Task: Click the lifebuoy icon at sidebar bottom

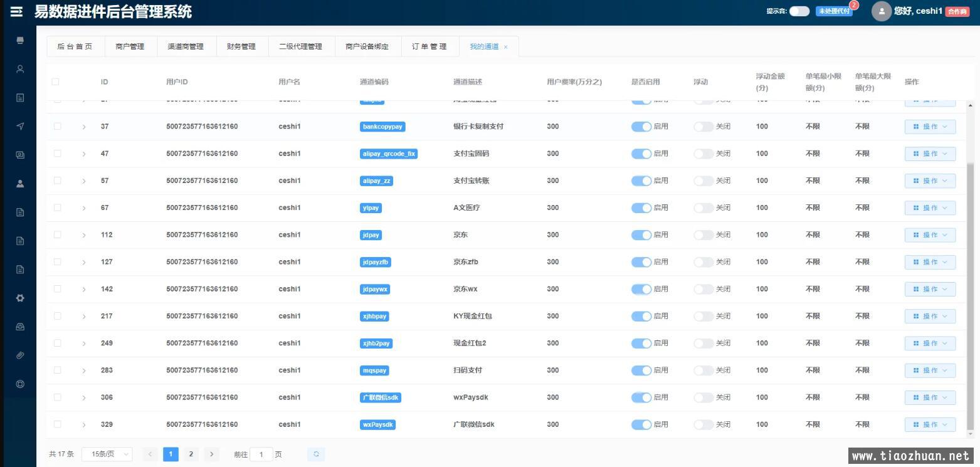Action: click(20, 384)
